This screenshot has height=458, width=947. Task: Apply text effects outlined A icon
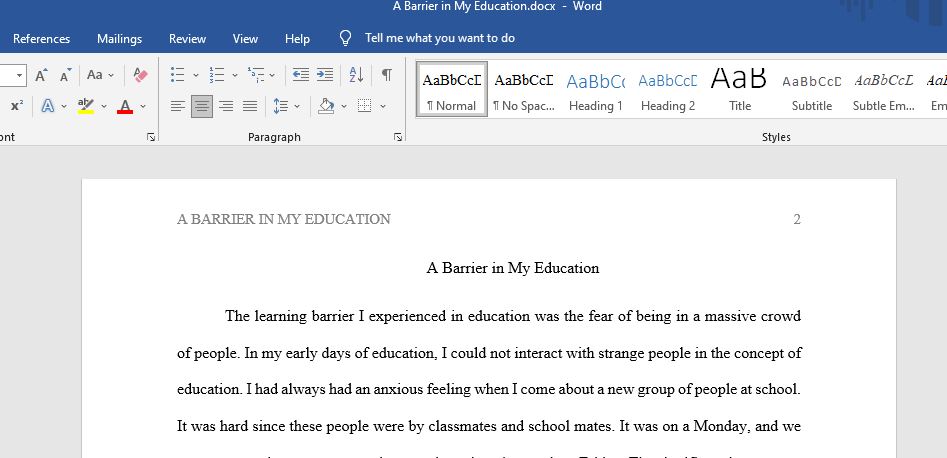pos(48,106)
